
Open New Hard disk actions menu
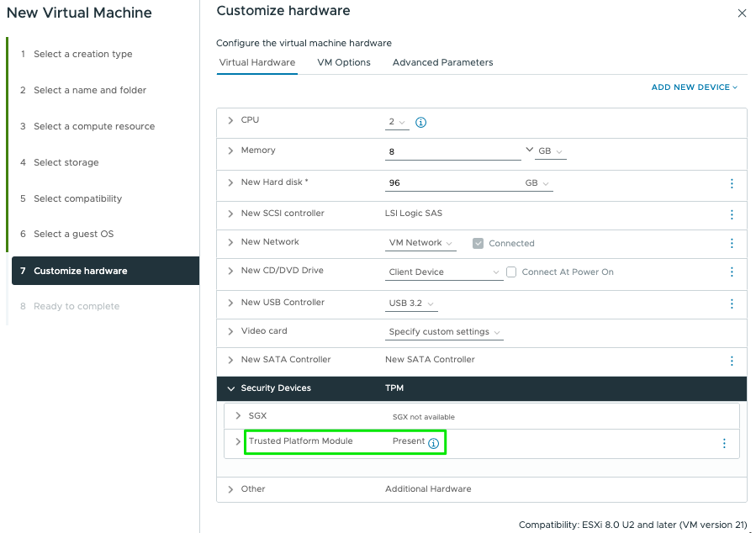pos(732,183)
